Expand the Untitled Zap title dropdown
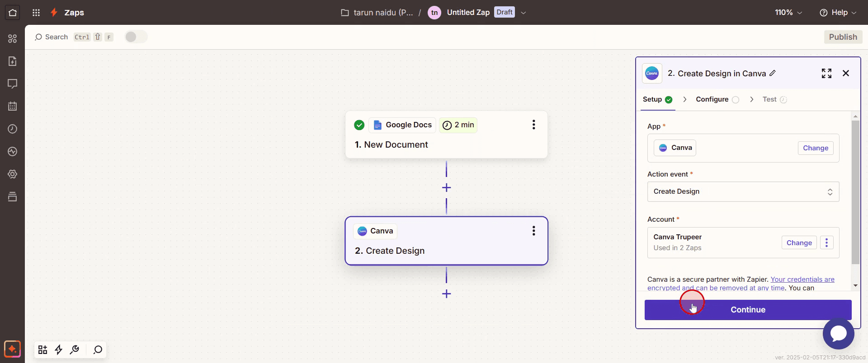Viewport: 868px width, 363px height. pos(524,13)
